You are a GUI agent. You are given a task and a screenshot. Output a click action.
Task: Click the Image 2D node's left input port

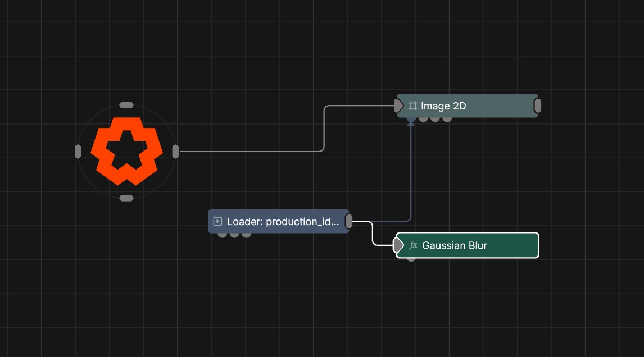(398, 106)
